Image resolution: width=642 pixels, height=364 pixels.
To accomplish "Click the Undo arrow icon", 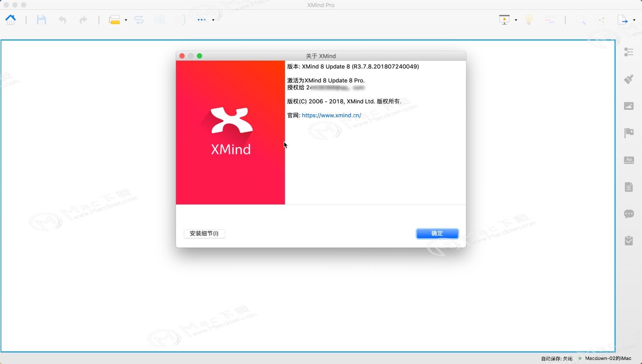I will pos(62,20).
